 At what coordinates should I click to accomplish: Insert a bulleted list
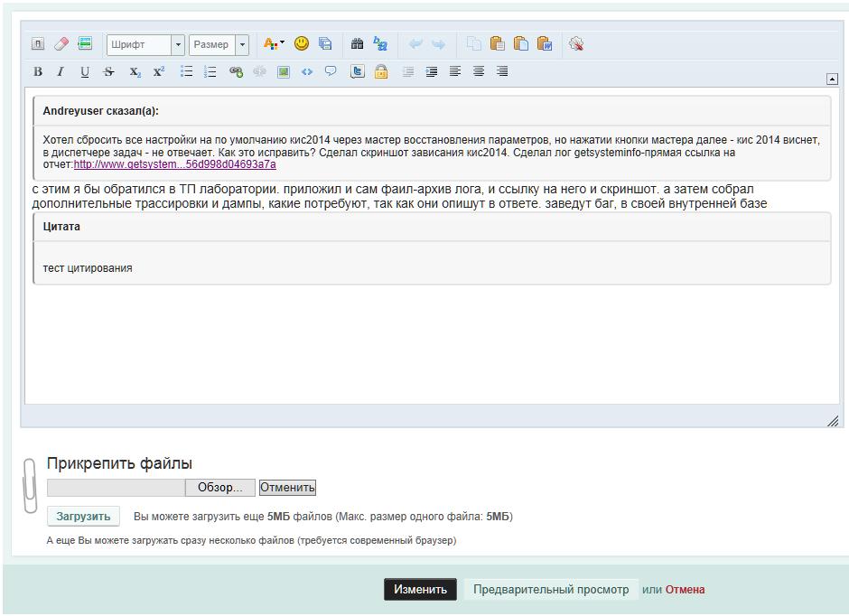[x=186, y=72]
